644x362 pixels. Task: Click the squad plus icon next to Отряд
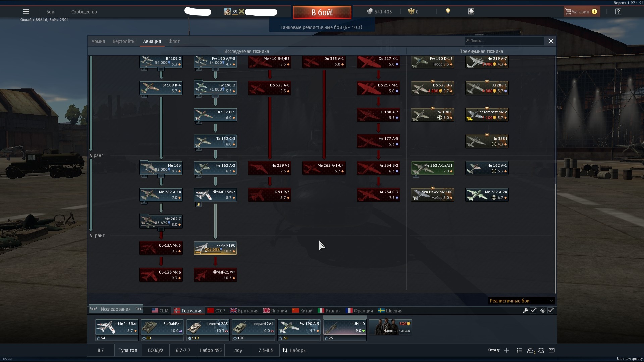(506, 350)
